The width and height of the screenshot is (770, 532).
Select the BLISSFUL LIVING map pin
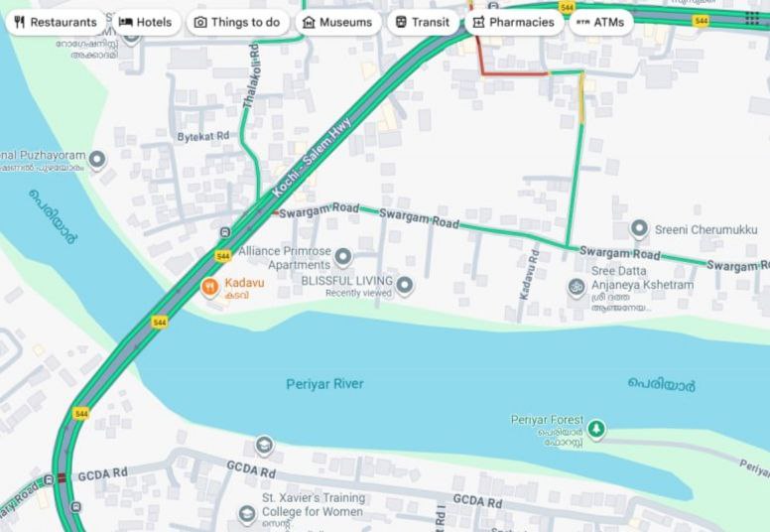pyautogui.click(x=404, y=286)
